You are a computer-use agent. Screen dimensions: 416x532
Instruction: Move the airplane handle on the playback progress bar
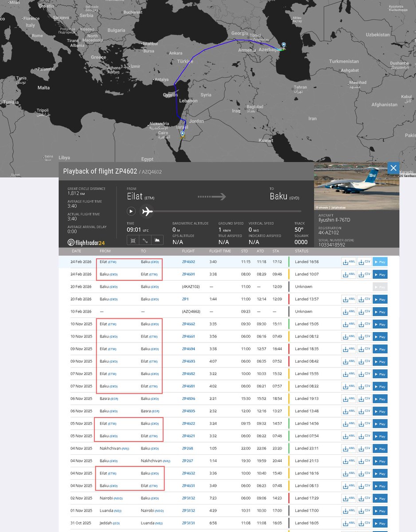tap(148, 211)
